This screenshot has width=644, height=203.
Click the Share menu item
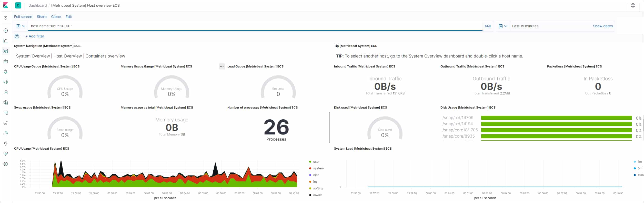pyautogui.click(x=42, y=17)
